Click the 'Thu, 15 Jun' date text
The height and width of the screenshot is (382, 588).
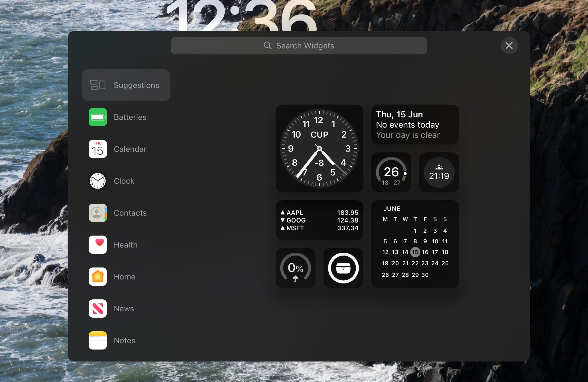click(399, 115)
